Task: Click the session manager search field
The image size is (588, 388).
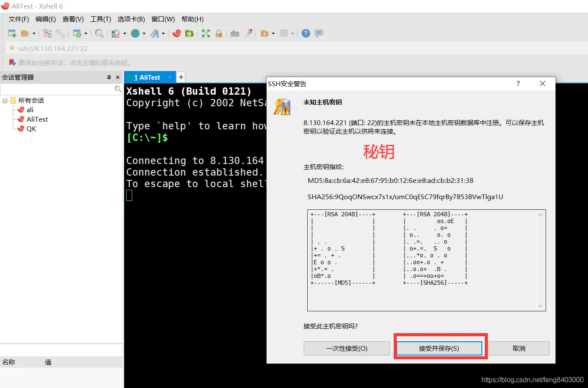Action: pyautogui.click(x=58, y=89)
